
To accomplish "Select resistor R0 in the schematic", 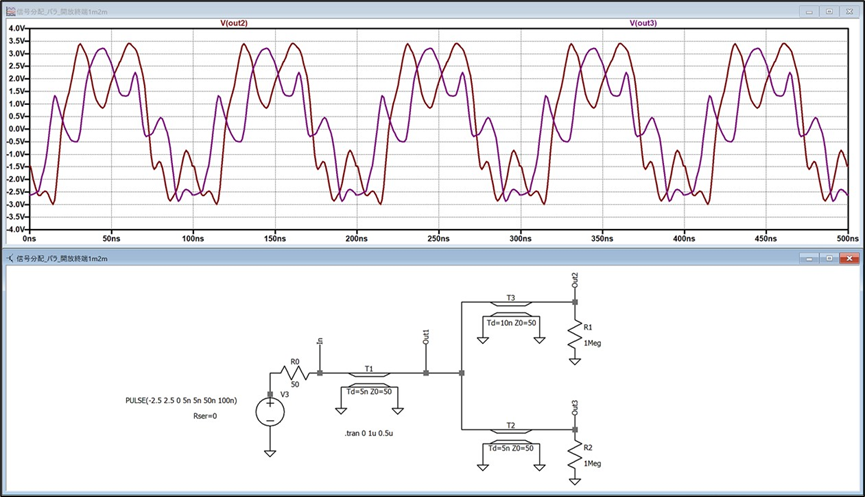I will 295,374.
